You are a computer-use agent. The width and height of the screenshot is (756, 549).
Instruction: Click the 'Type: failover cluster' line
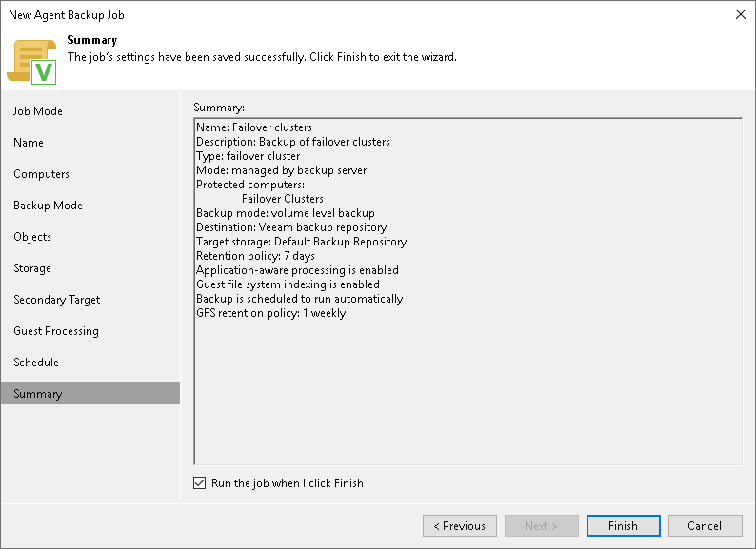pos(249,156)
